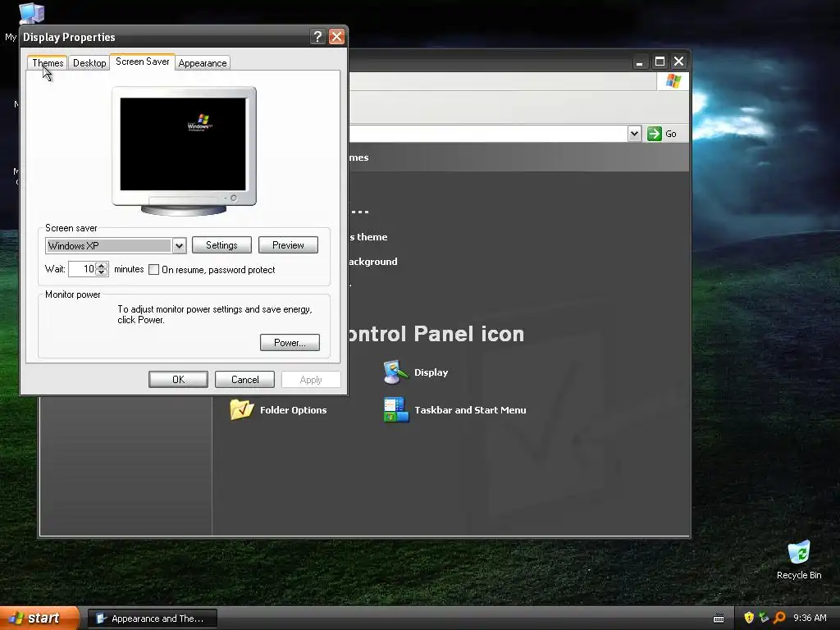Click the partially hidden 'ackground' task link
Viewport: 840px width, 630px height.
[x=373, y=262]
